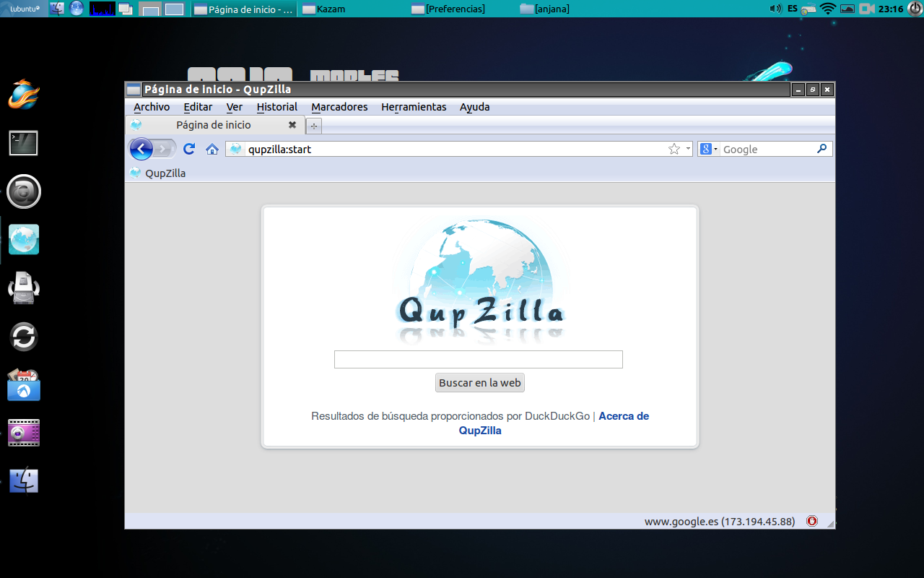
Task: Open the Historial menu
Action: coord(277,107)
